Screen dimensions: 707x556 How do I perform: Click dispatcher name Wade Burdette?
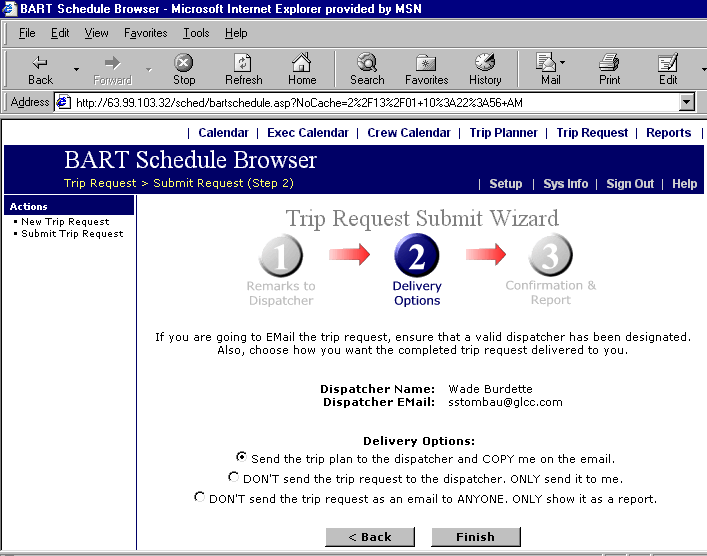click(x=490, y=389)
